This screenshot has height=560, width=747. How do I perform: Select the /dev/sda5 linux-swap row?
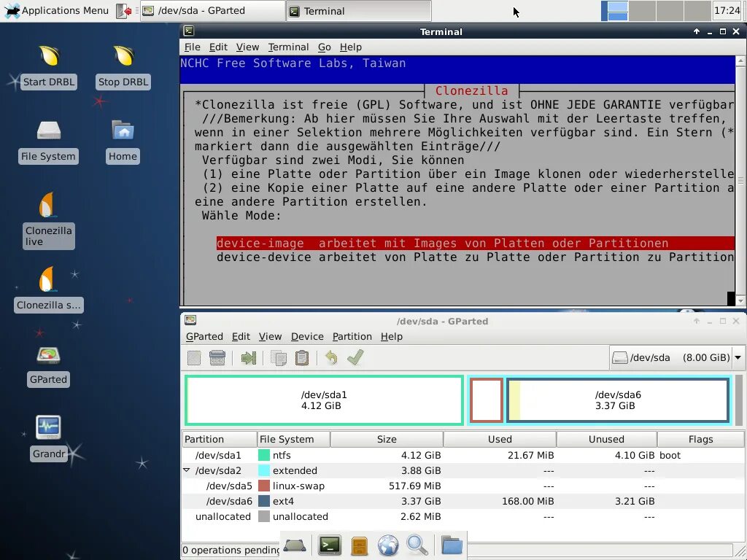(x=463, y=486)
